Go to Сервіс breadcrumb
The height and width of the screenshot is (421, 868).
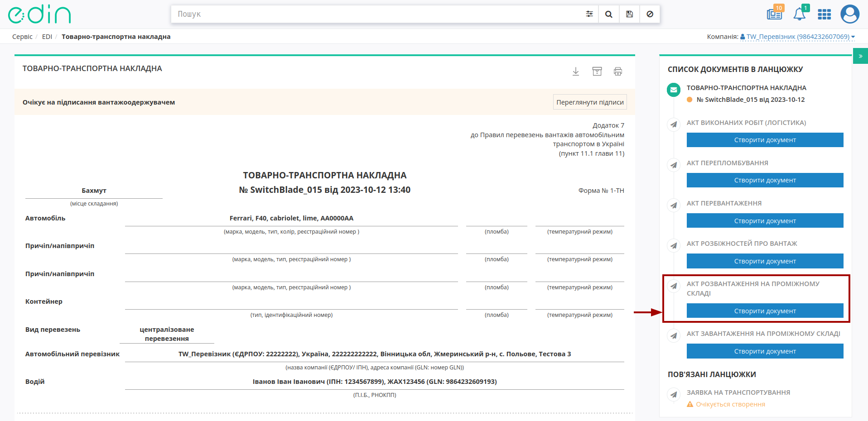(x=22, y=37)
